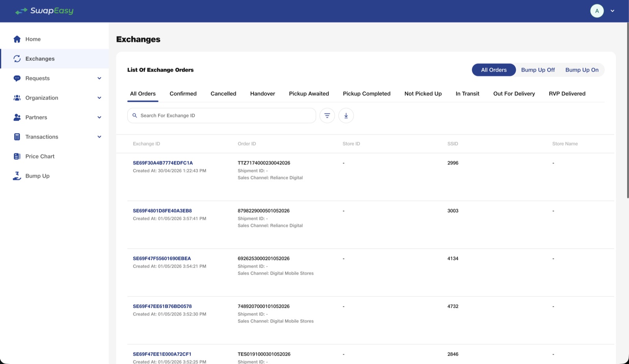
Task: Click order ID 8798229000501052026
Action: click(x=263, y=211)
